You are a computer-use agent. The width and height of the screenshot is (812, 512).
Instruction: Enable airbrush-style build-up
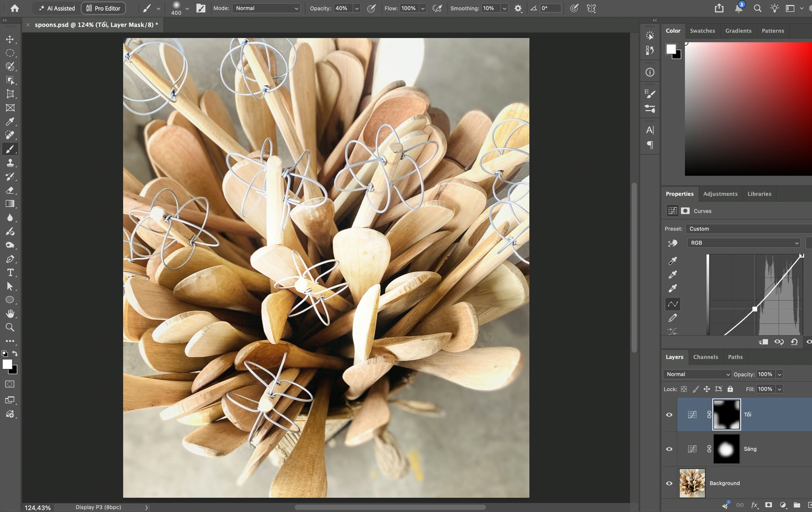(437, 8)
